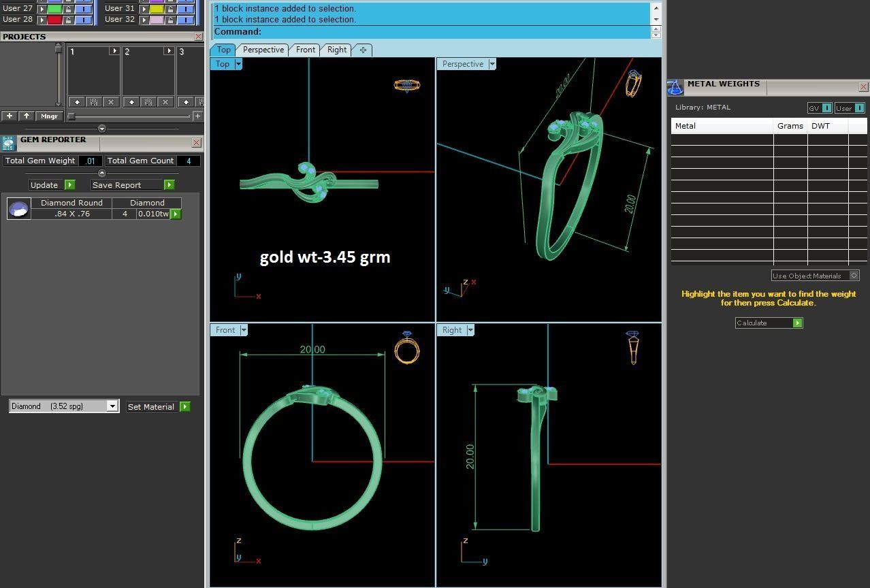Viewport: 870px width, 588px height.
Task: Click the plus button left of Mngr
Action: click(10, 116)
